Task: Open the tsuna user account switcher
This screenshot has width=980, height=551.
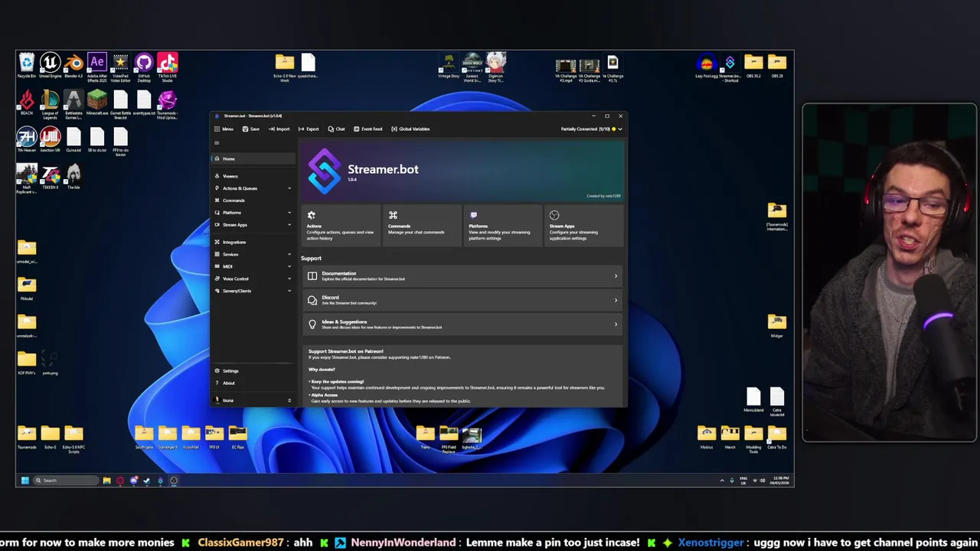Action: tap(253, 400)
